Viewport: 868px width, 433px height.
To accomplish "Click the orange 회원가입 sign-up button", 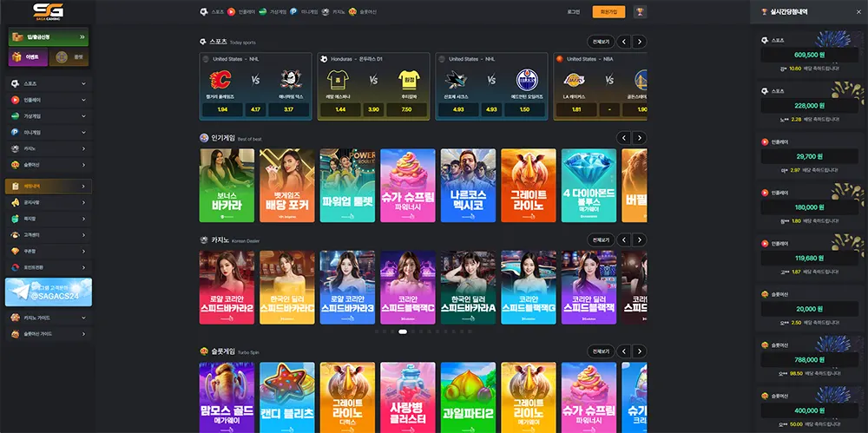I will pos(609,11).
